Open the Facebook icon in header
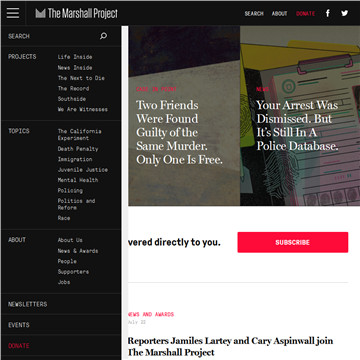360x360 pixels. click(328, 13)
